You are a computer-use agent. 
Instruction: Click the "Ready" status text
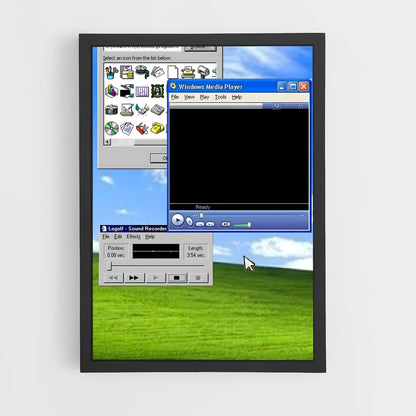tap(203, 207)
